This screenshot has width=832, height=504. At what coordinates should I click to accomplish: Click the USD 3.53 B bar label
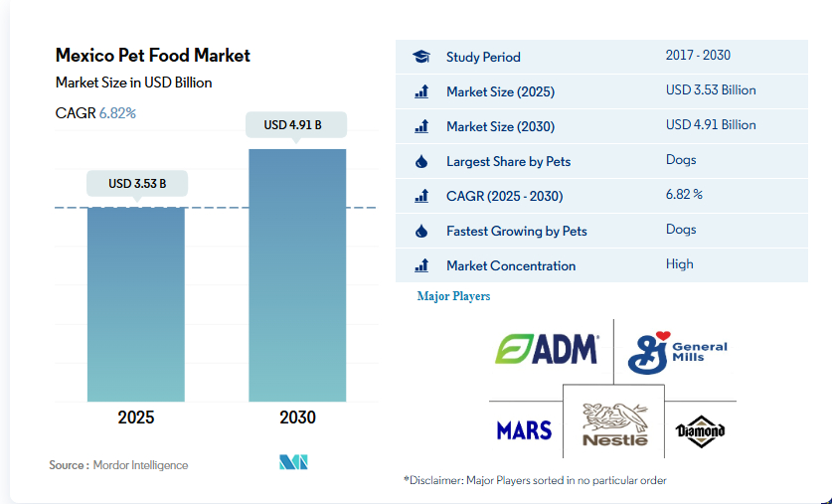(x=136, y=183)
